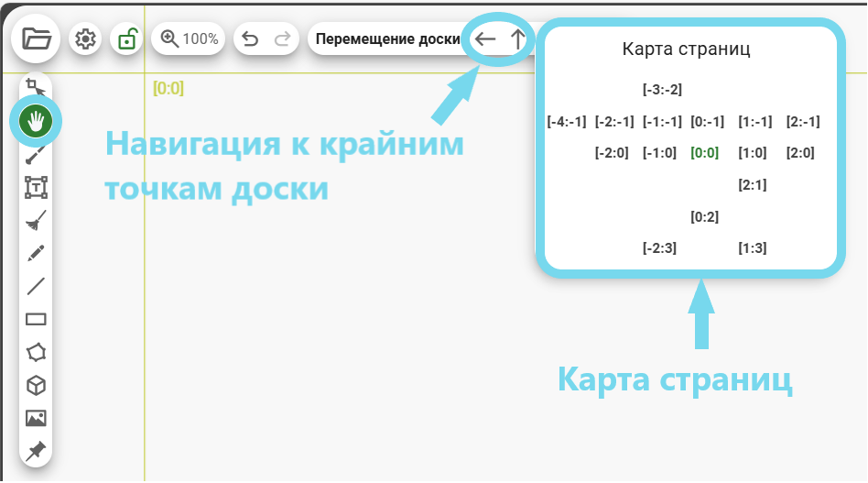
Task: Navigate to topmost board edge
Action: pyautogui.click(x=518, y=39)
